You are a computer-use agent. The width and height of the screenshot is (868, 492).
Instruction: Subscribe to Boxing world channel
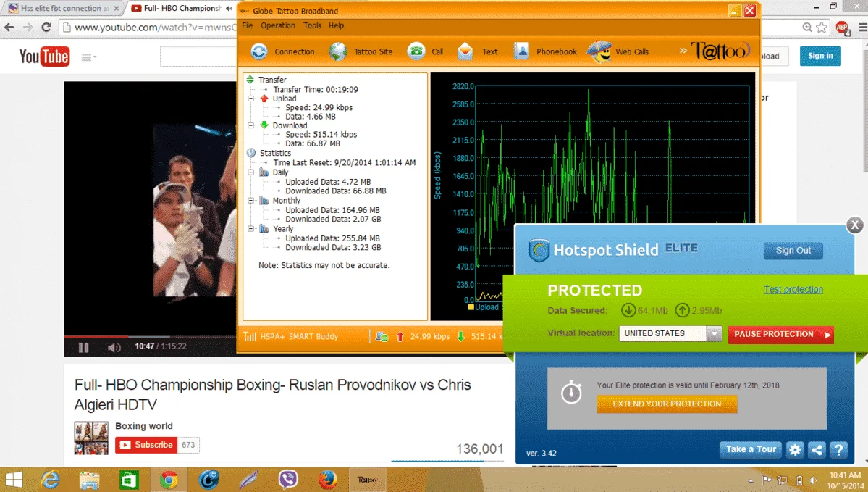click(x=147, y=445)
